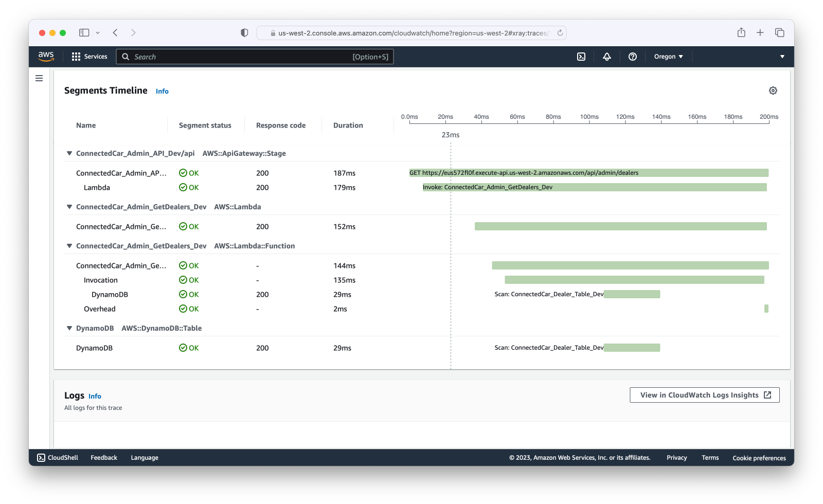Select the Invocation segment timeline bar
The width and height of the screenshot is (823, 504).
pos(634,280)
